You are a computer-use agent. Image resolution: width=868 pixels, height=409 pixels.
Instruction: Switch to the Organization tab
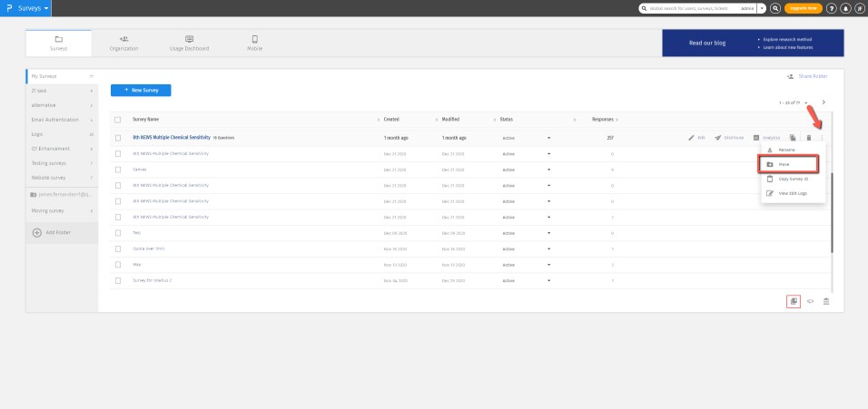point(124,44)
